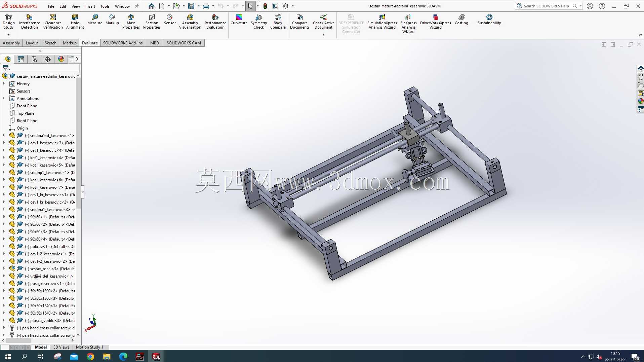Viewport: 644px width, 362px height.
Task: Open the Save button dropdown arrow
Action: pos(198,6)
